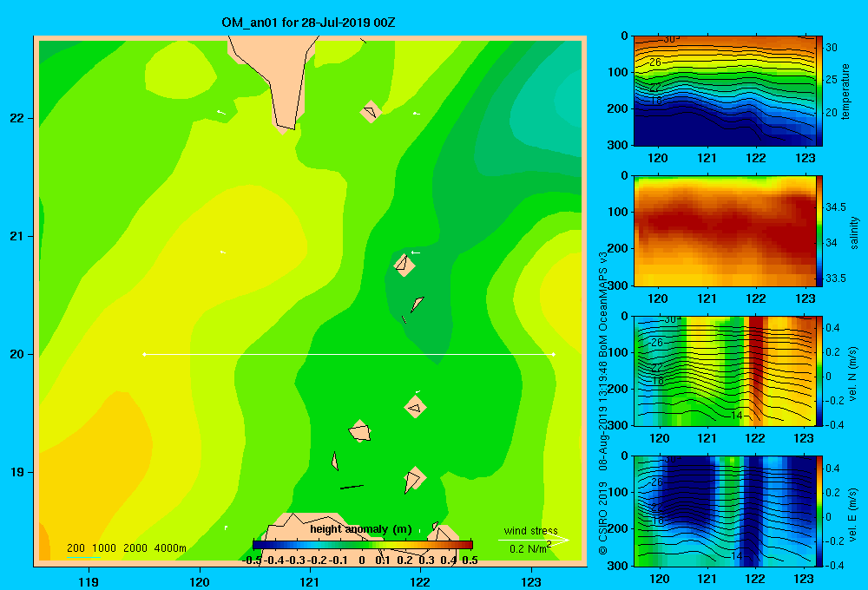This screenshot has width=868, height=590.
Task: Click latitude label "22" on main map
Action: [x=16, y=118]
